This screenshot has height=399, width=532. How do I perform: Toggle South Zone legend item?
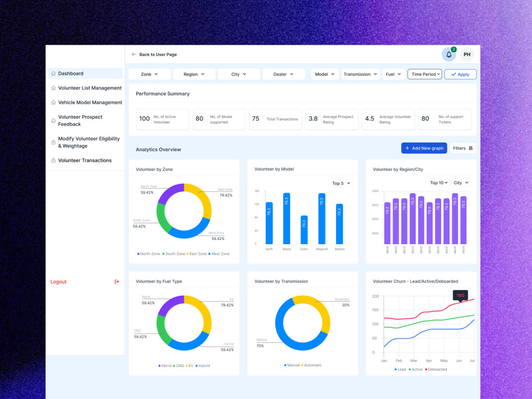[x=174, y=254]
